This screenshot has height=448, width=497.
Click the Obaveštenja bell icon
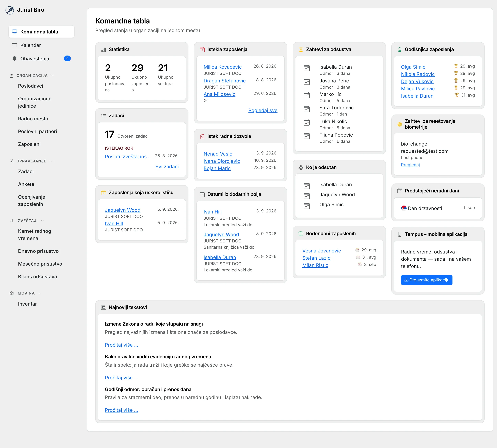point(14,58)
